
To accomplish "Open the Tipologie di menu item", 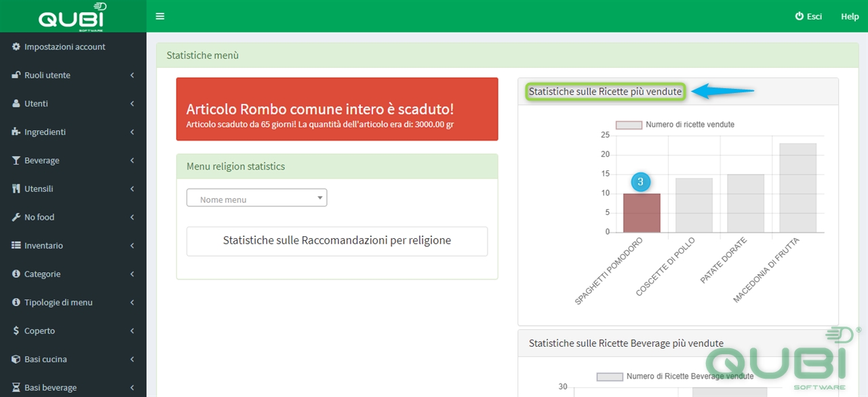I will 73,303.
